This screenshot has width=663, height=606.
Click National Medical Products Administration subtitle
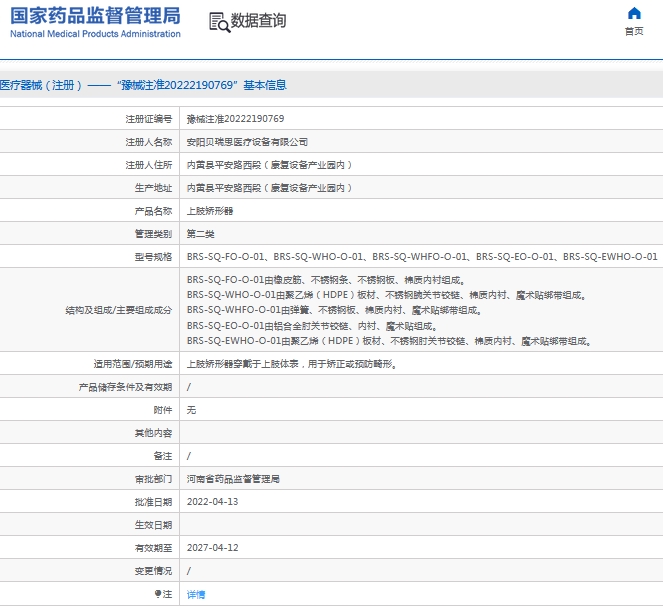pyautogui.click(x=95, y=34)
